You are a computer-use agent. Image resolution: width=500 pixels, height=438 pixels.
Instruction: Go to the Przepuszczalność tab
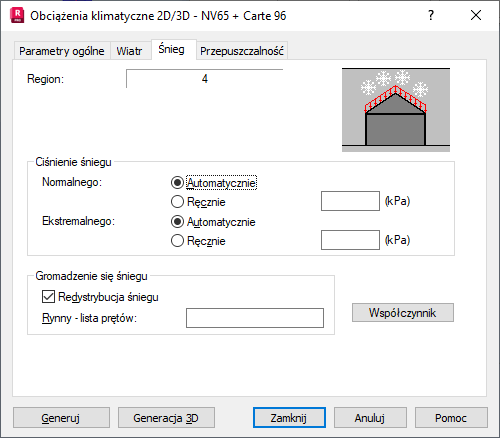(242, 51)
